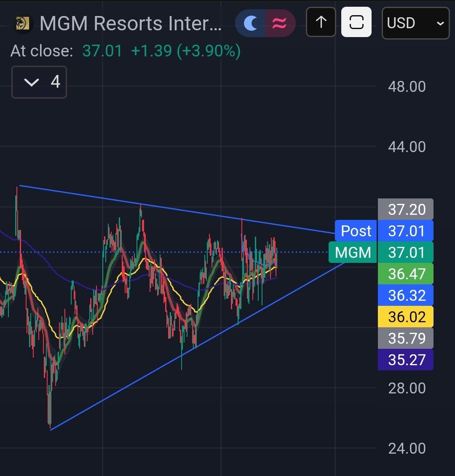The image size is (455, 476).
Task: Click the 44.00 price axis level
Action: pos(407,147)
